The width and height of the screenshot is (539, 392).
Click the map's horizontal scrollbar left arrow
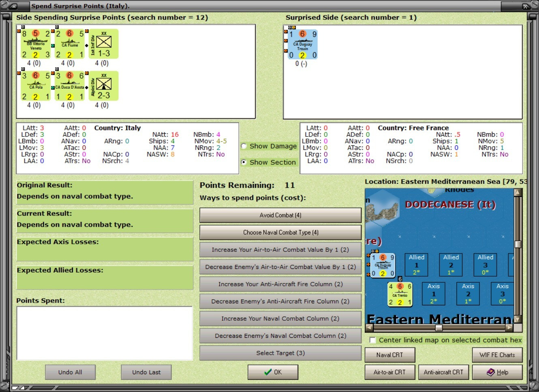coord(369,328)
